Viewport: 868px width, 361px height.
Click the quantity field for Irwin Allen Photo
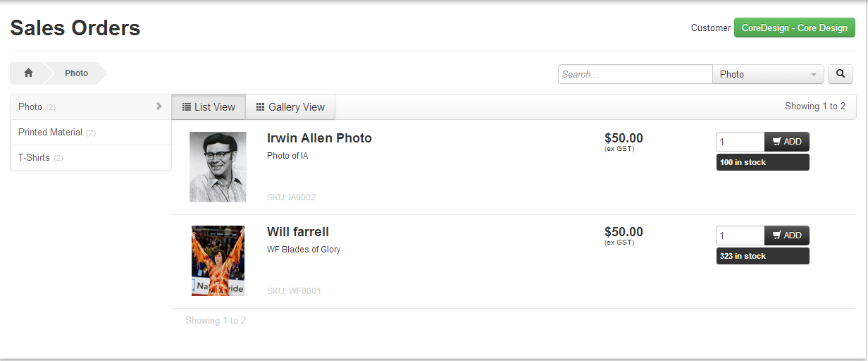pyautogui.click(x=740, y=142)
